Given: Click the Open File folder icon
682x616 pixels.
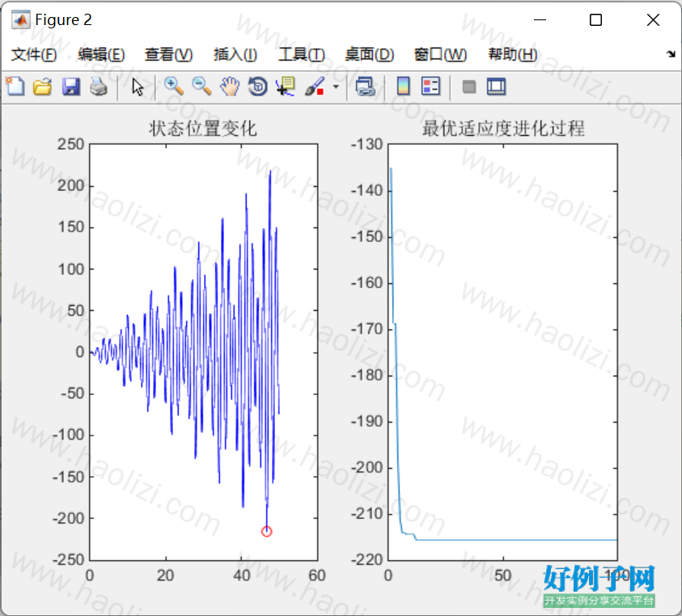Looking at the screenshot, I should [x=43, y=86].
